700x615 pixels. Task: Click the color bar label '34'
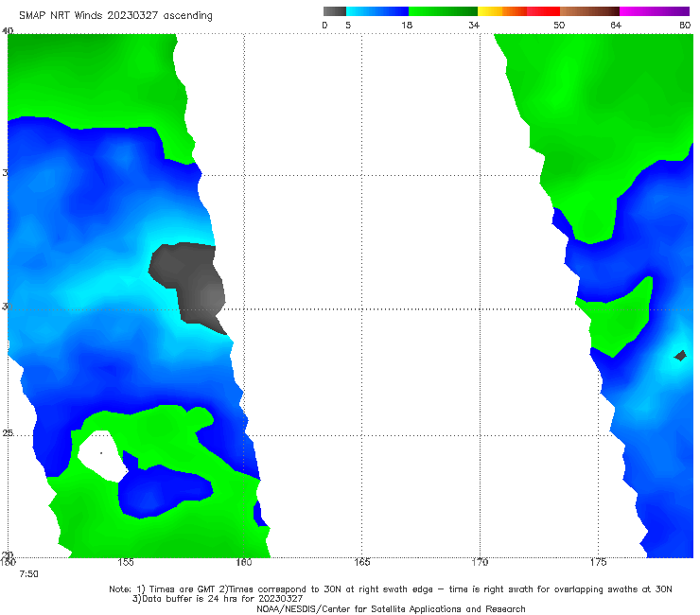(474, 25)
